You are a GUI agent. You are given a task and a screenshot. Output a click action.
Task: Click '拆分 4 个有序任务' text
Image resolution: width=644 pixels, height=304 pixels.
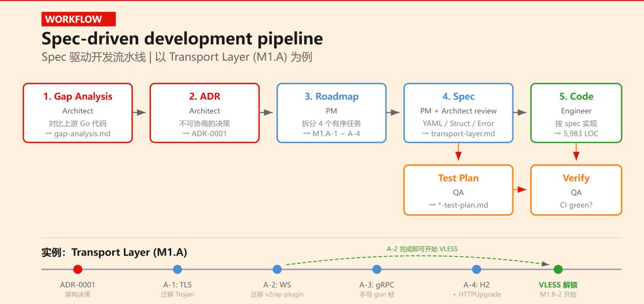pos(331,123)
